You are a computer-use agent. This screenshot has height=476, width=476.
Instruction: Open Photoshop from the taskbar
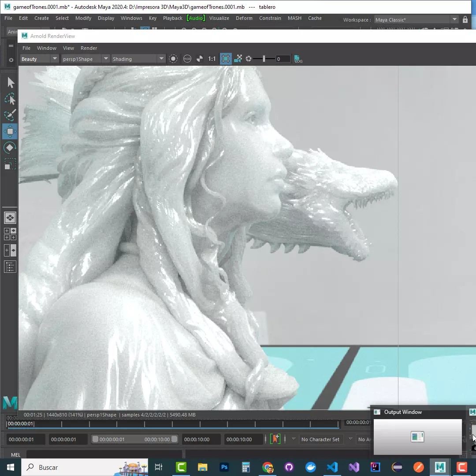coord(224,467)
